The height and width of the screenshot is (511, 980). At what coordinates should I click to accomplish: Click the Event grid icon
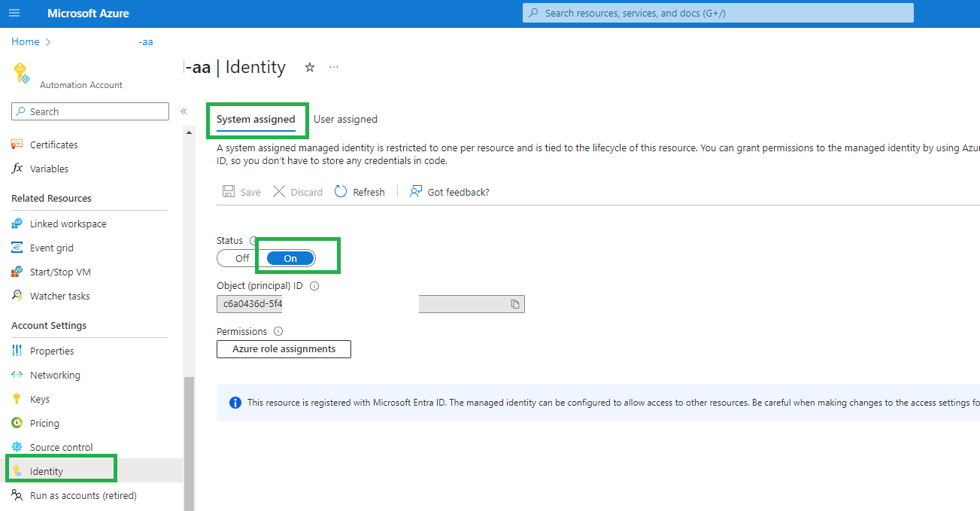point(17,248)
